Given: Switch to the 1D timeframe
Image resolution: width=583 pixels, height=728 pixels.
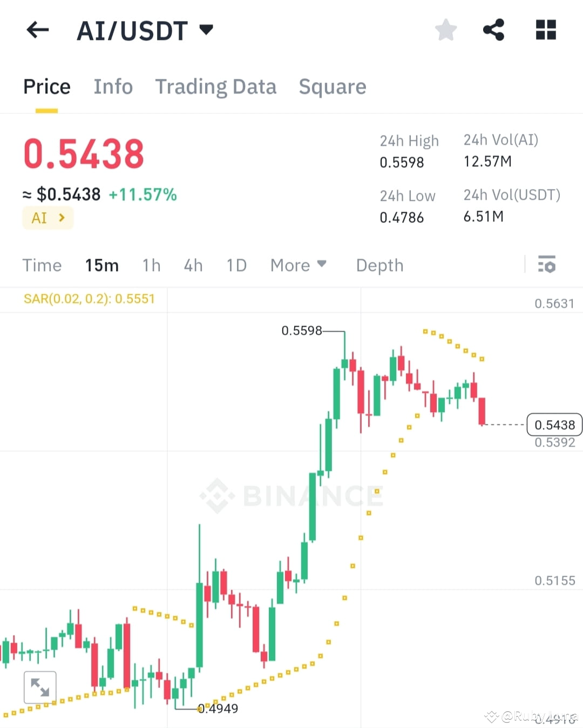Looking at the screenshot, I should pyautogui.click(x=236, y=265).
